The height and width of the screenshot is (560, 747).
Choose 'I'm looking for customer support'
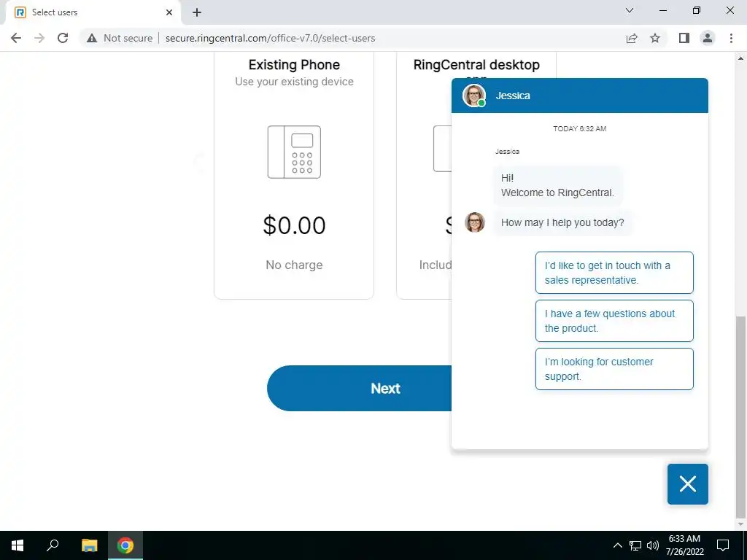pos(614,369)
